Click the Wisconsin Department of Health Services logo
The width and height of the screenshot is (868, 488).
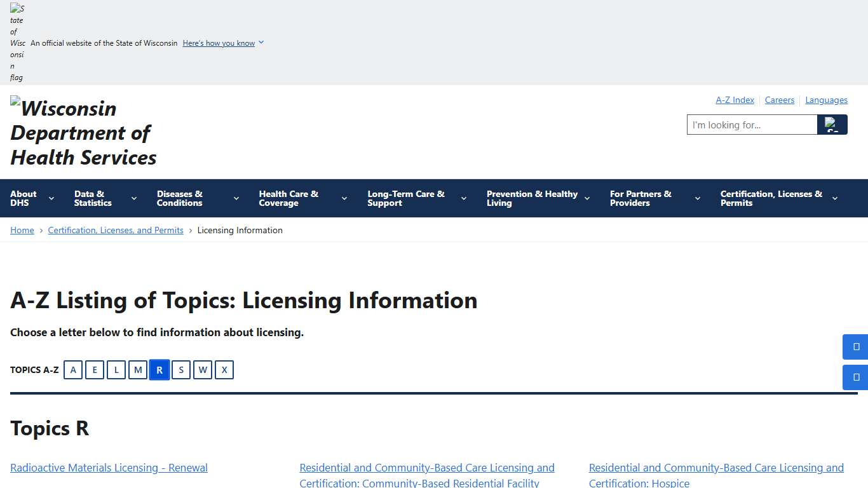click(x=83, y=133)
